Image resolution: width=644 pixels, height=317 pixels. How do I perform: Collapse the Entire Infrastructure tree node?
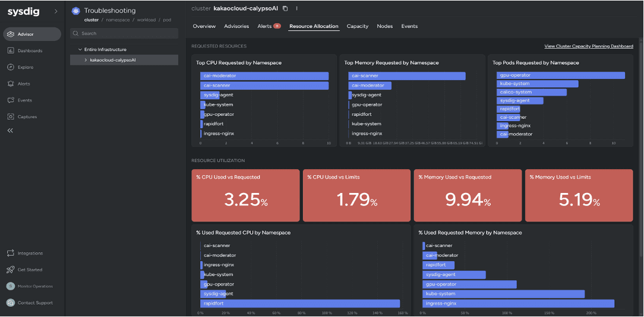[80, 49]
